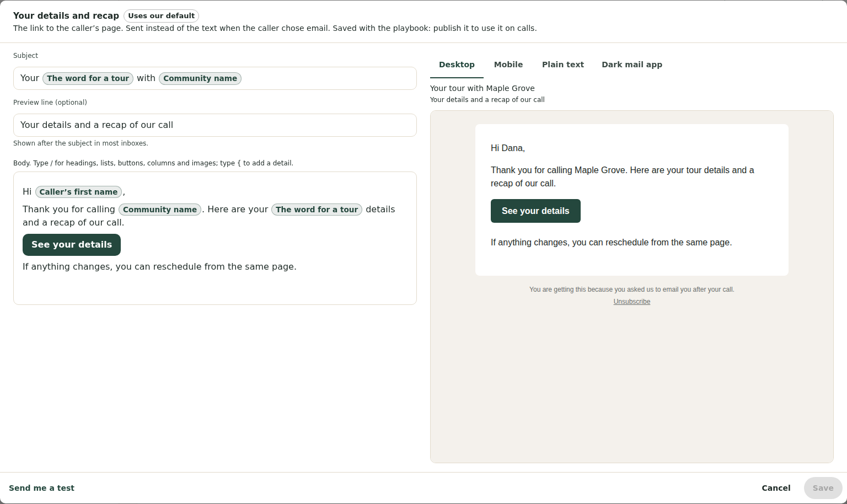Select the Caller's first name chip
Viewport: 847px width, 504px height.
click(x=78, y=192)
